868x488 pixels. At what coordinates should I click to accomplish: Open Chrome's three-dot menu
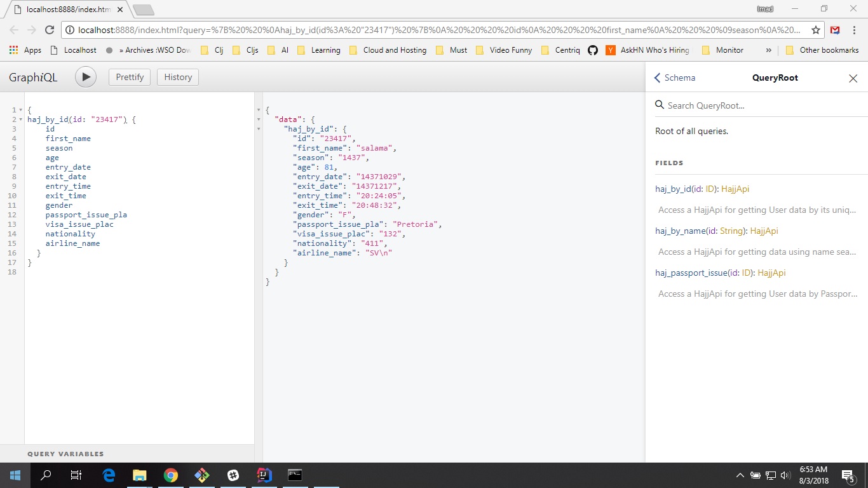tap(854, 30)
